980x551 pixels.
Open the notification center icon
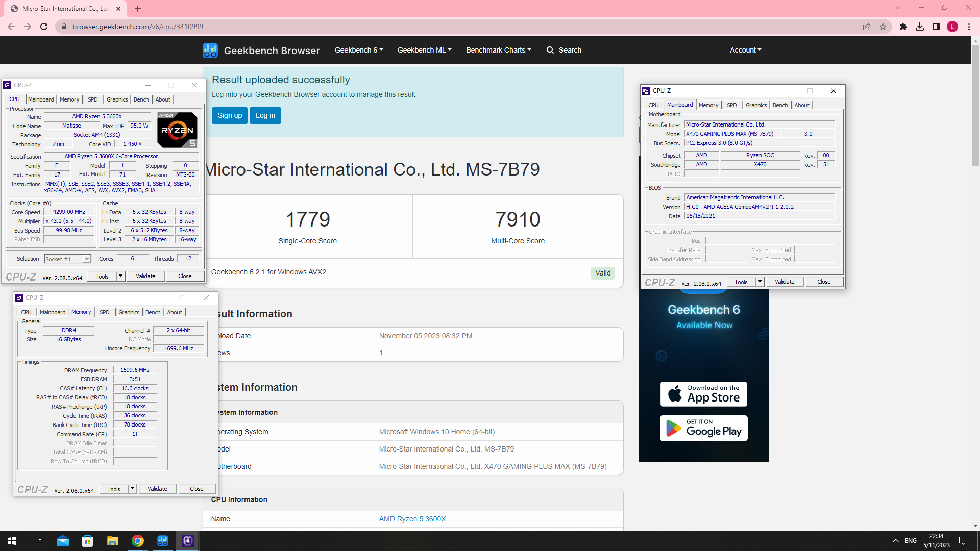point(963,541)
